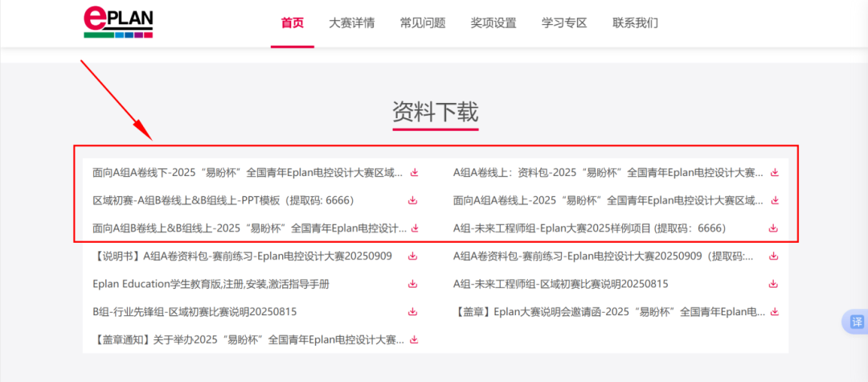Download icon for 【说明书】A组A卷资料包 file
Viewport: 868px width, 382px height.
pos(412,257)
